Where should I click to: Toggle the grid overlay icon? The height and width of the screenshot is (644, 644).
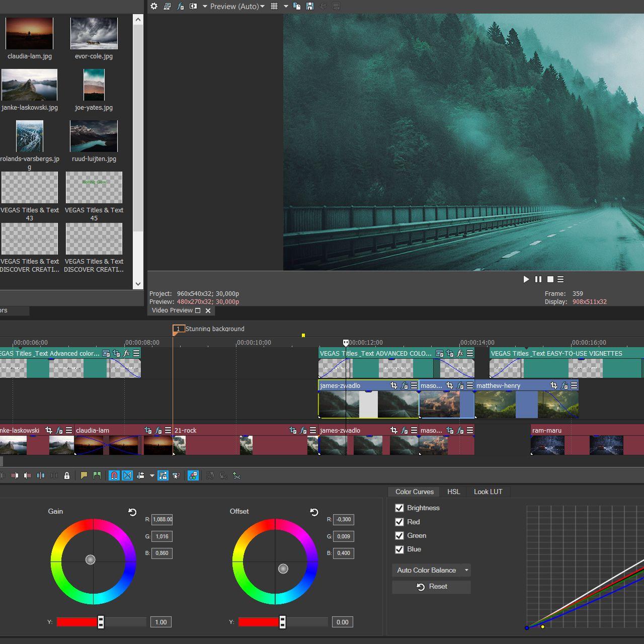(274, 7)
